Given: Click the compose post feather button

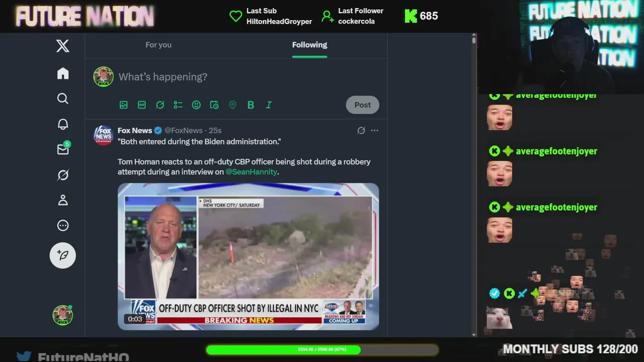Looking at the screenshot, I should (63, 255).
